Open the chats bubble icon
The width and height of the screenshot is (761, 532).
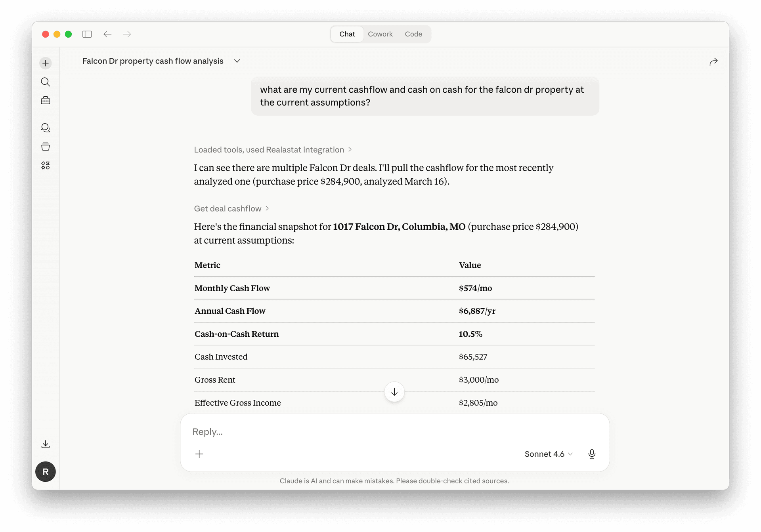[x=46, y=128]
